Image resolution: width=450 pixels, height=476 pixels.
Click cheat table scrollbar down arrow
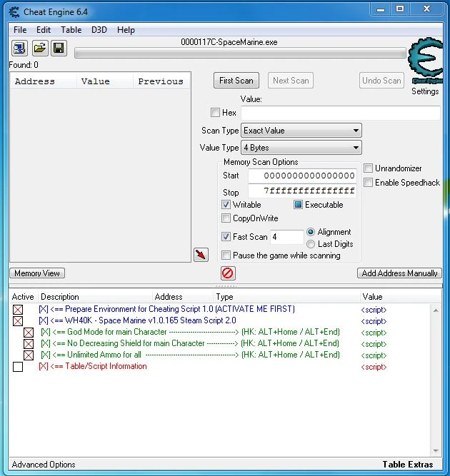tap(436, 451)
